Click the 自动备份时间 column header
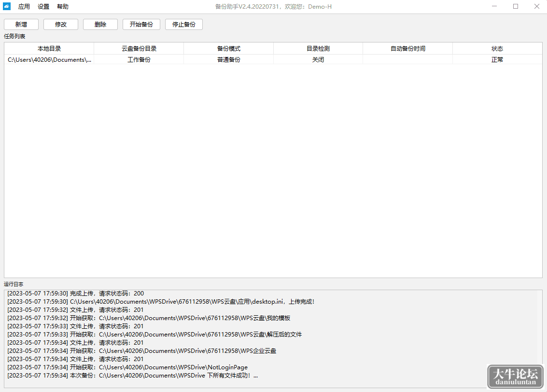 click(408, 48)
